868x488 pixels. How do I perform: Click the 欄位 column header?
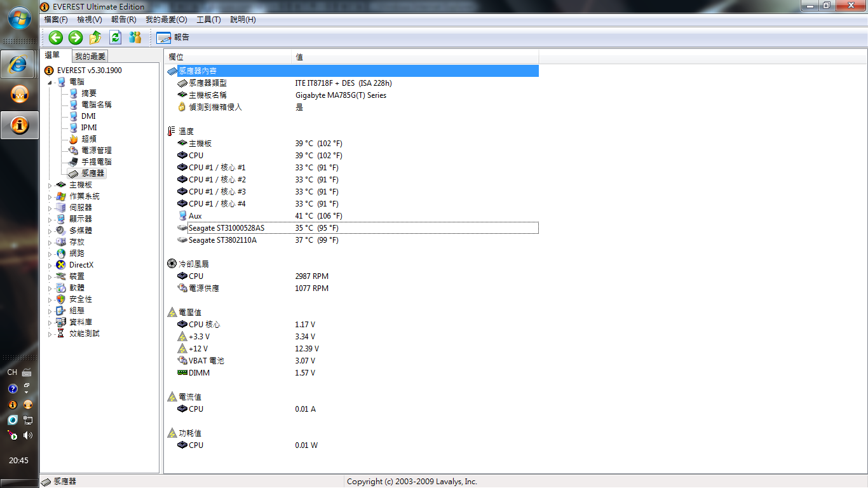coord(228,57)
